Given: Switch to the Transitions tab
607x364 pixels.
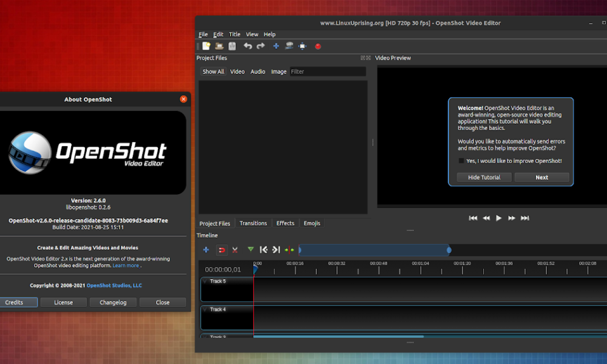Looking at the screenshot, I should 253,223.
